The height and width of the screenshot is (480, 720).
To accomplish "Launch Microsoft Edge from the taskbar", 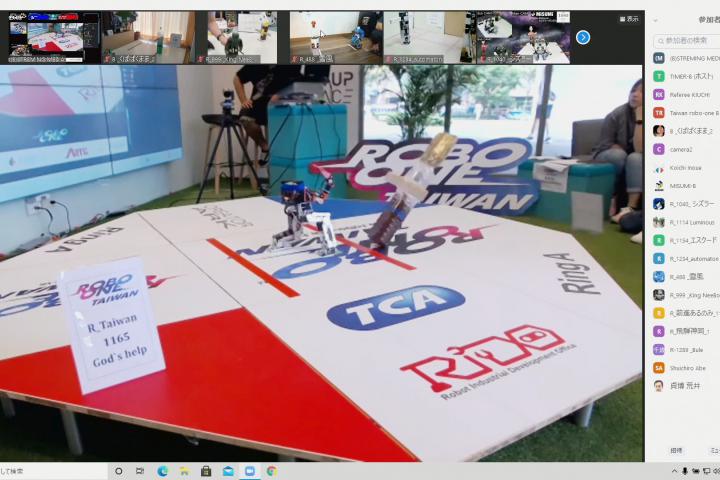I will (163, 471).
